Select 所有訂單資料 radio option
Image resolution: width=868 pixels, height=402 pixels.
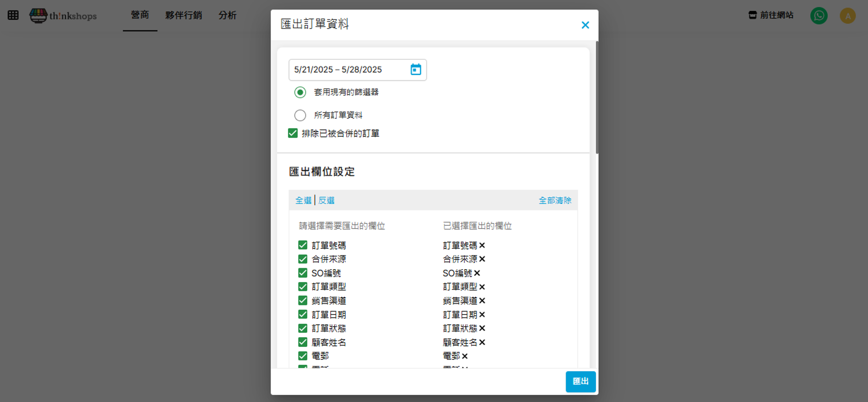(300, 115)
